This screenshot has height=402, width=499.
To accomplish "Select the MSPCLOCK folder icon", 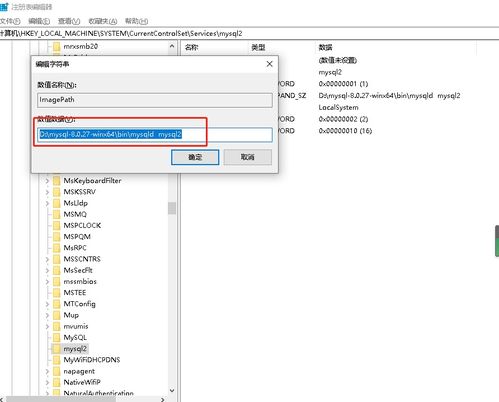I will [57, 225].
